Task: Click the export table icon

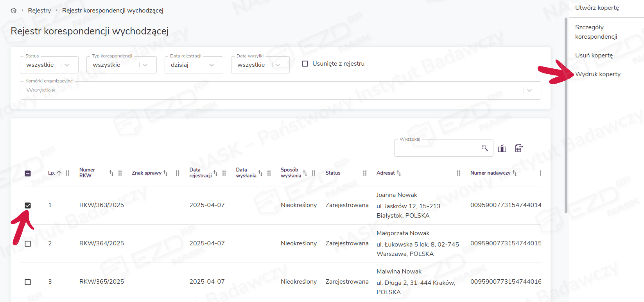Action: [x=518, y=148]
